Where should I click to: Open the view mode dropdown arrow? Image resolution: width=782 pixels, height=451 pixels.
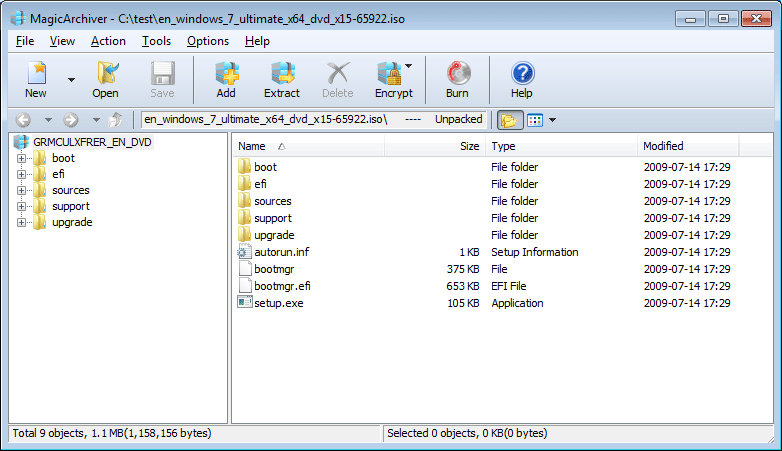pyautogui.click(x=553, y=120)
